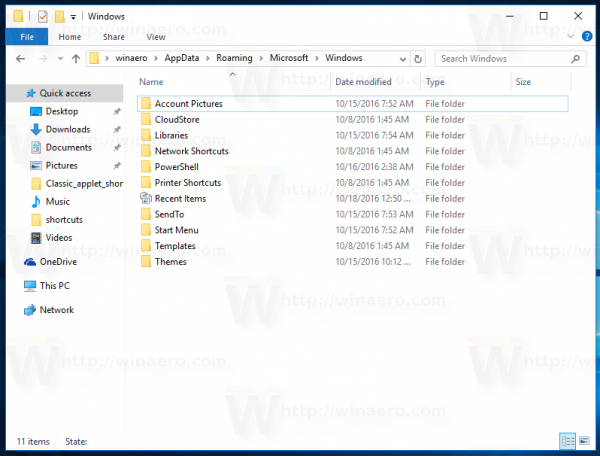Expand the address bar history dropdown
Viewport: 600px width, 456px height.
click(403, 59)
